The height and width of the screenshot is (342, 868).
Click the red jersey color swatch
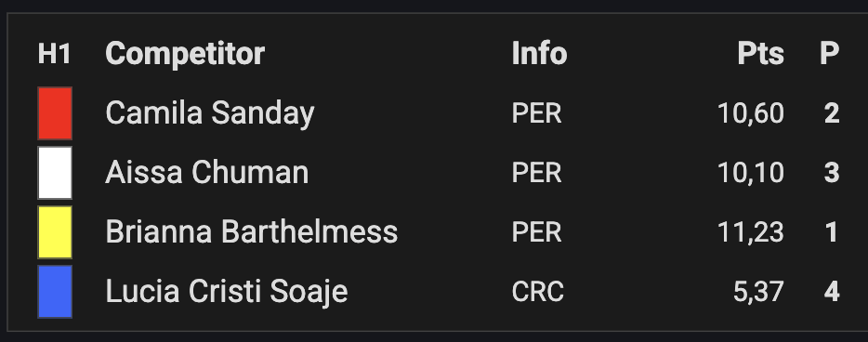tap(55, 113)
